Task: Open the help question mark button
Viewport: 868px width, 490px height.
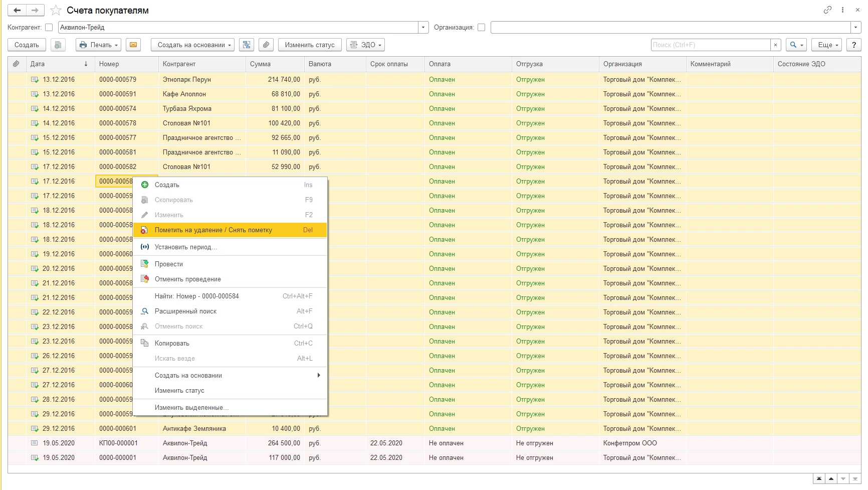Action: 853,45
